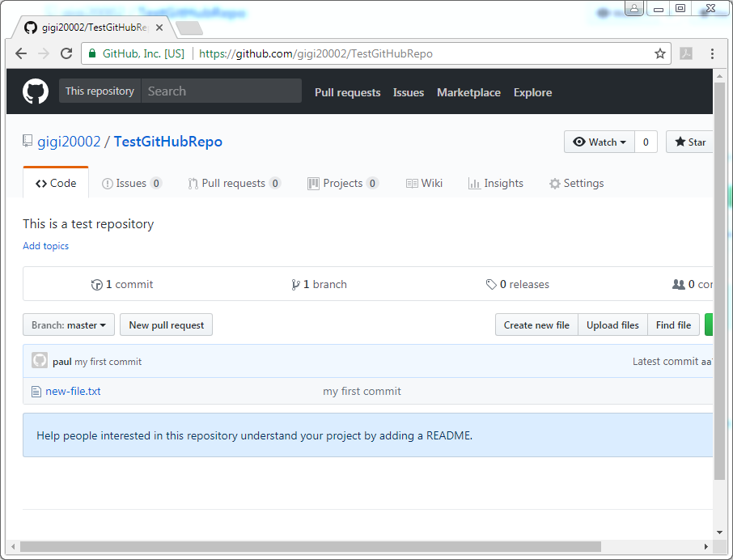Click the horizontal scrollbar left arrow
The height and width of the screenshot is (560, 733).
point(13,546)
